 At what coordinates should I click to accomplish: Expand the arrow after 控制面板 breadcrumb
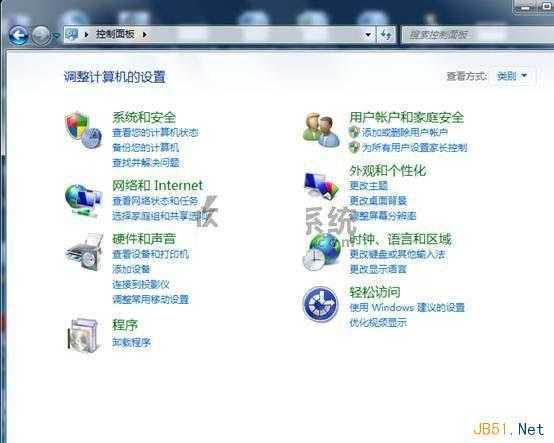(145, 35)
